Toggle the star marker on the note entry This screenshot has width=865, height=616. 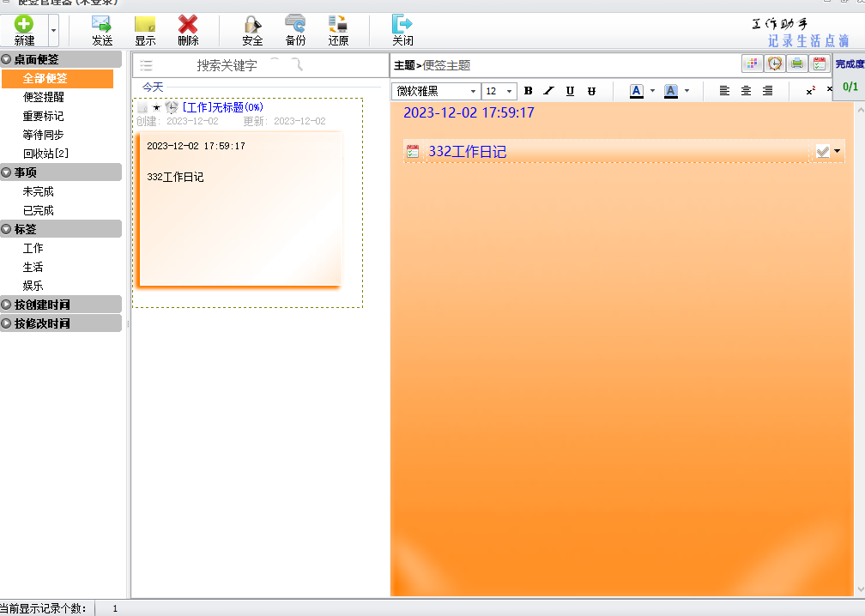pyautogui.click(x=156, y=108)
